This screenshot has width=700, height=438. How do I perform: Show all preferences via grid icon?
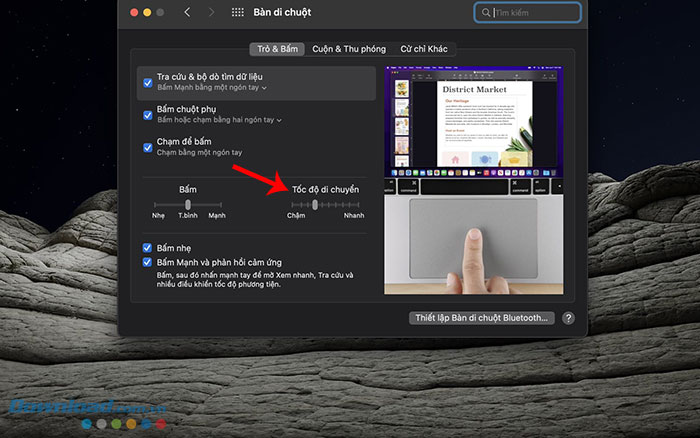click(x=238, y=13)
